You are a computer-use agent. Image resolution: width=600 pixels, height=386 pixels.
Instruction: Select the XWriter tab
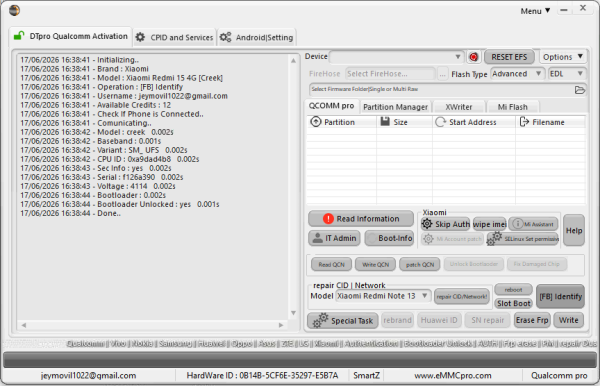pos(459,107)
